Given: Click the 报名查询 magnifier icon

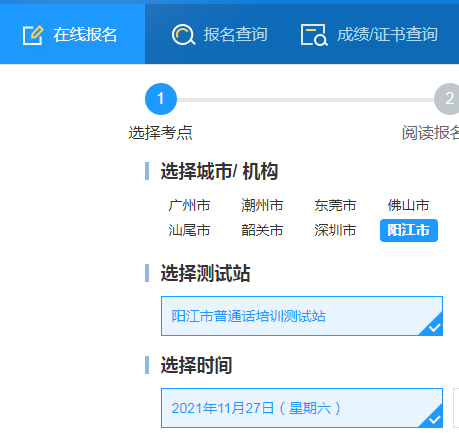Looking at the screenshot, I should coord(183,35).
